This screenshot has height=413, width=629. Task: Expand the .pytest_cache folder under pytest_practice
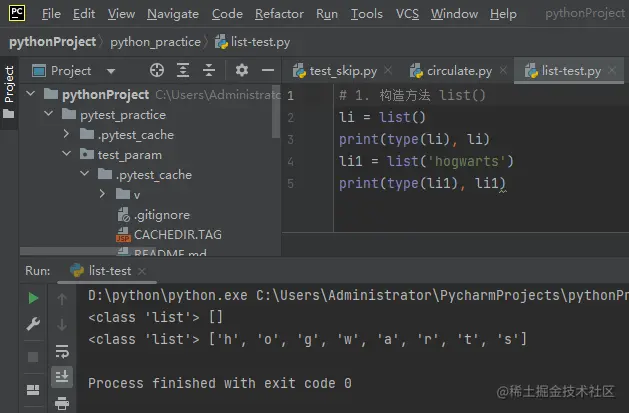pyautogui.click(x=67, y=134)
